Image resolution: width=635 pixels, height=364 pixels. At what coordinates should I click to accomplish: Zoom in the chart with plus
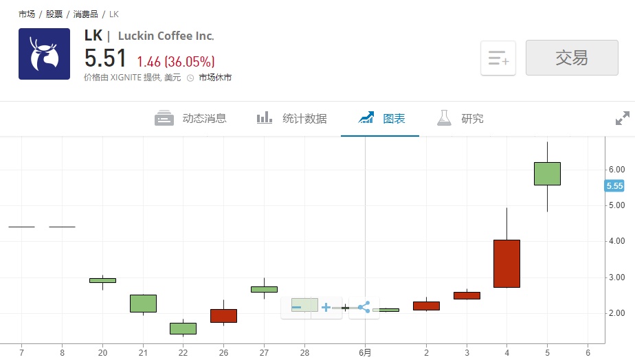[326, 307]
